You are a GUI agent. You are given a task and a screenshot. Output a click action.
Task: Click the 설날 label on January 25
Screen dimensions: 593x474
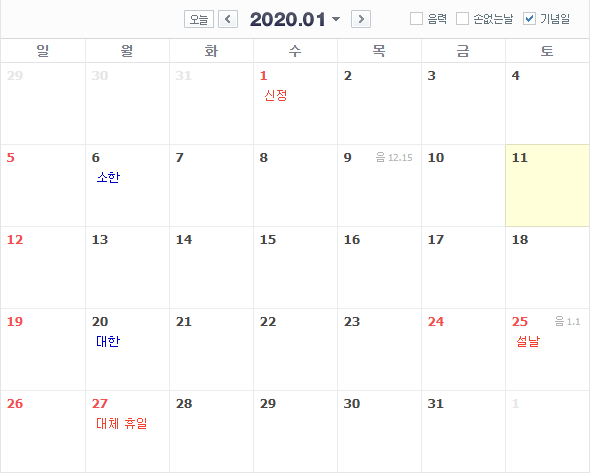coord(528,341)
